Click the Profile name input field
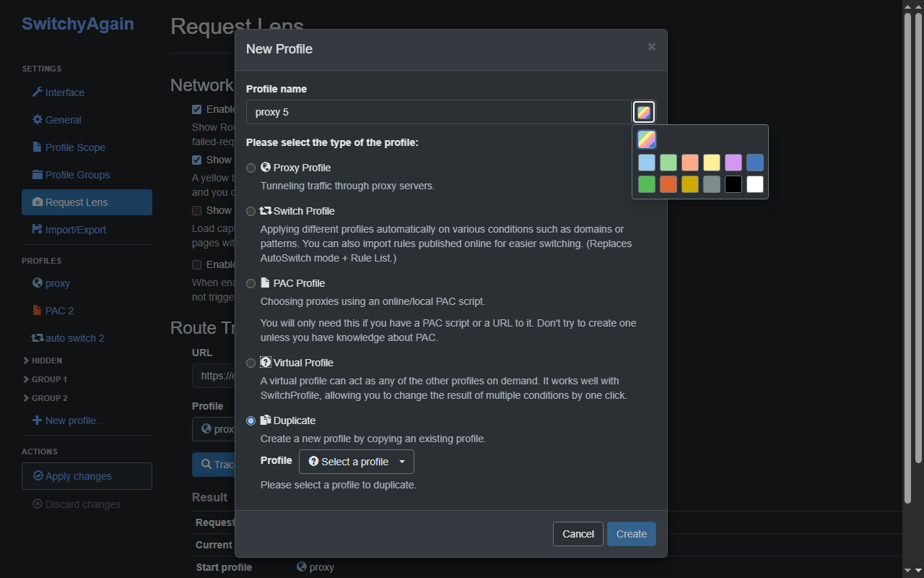Viewport: 924px width, 578px height. [x=439, y=112]
